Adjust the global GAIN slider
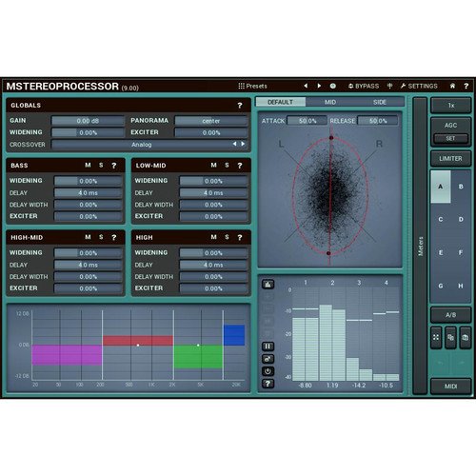 coord(88,121)
